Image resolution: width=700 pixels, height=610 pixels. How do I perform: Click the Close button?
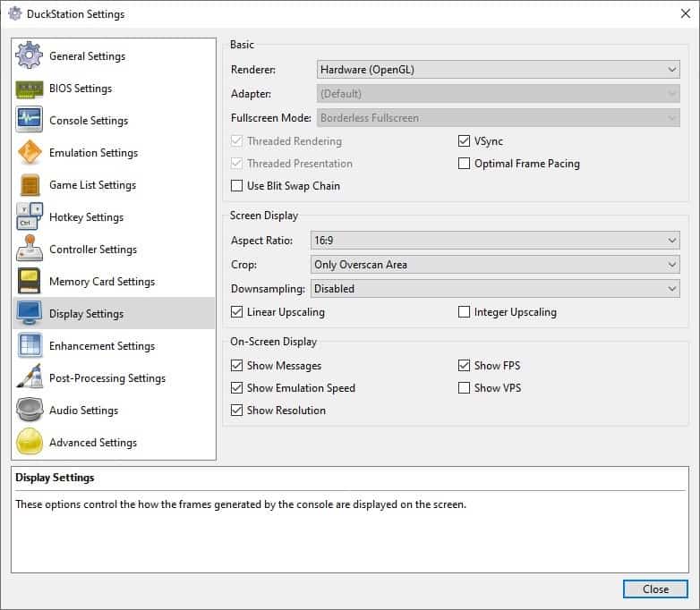tap(655, 589)
